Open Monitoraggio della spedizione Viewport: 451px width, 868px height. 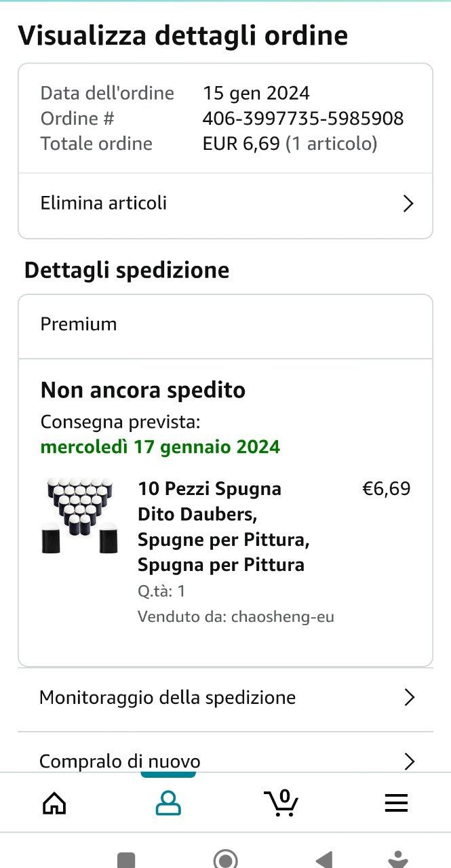pos(168,698)
